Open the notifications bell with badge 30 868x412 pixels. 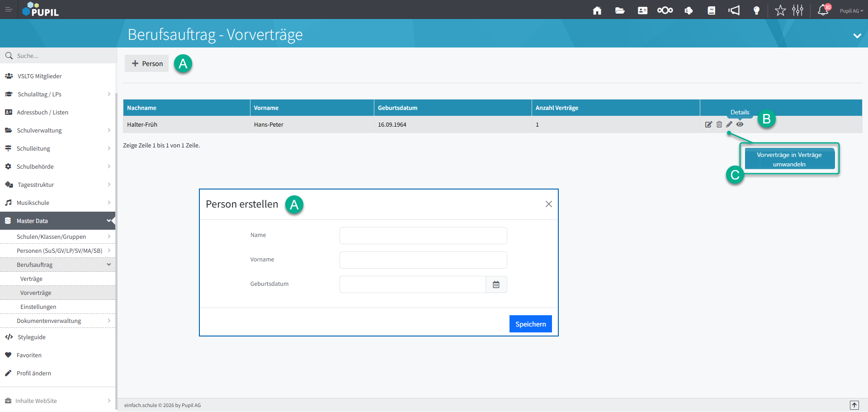click(x=823, y=10)
